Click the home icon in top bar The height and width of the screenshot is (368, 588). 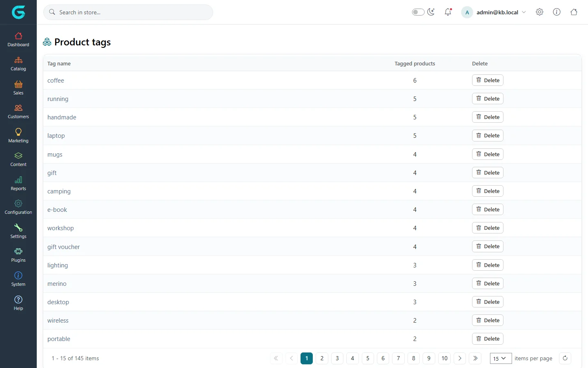(x=574, y=12)
